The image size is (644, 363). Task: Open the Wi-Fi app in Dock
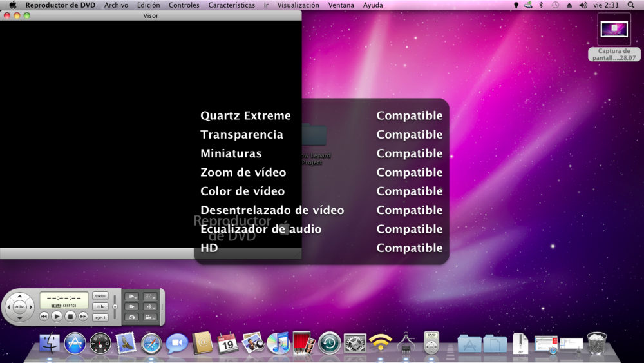pos(381,343)
